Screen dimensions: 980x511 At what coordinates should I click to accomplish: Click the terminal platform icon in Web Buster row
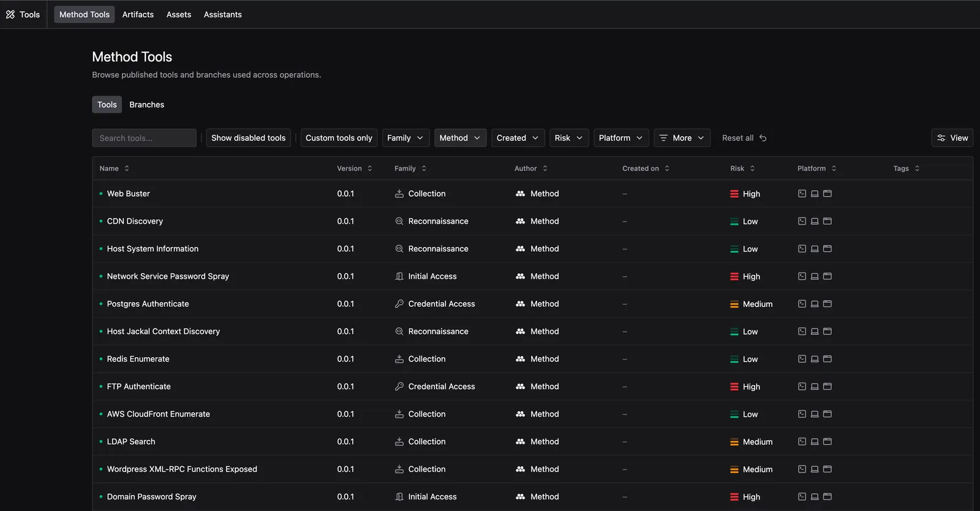tap(802, 194)
